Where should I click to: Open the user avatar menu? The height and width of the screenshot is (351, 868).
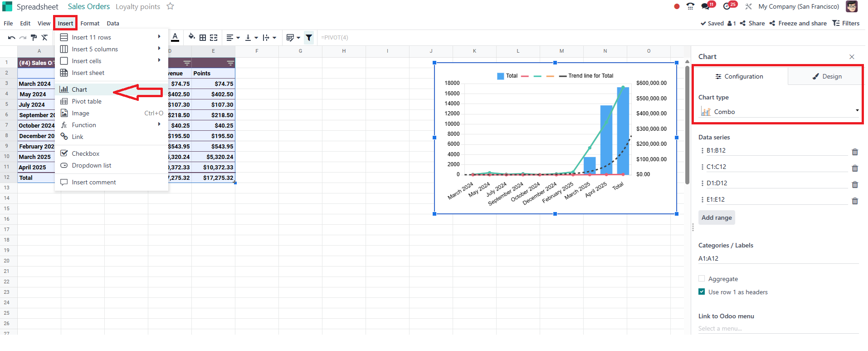click(x=852, y=6)
